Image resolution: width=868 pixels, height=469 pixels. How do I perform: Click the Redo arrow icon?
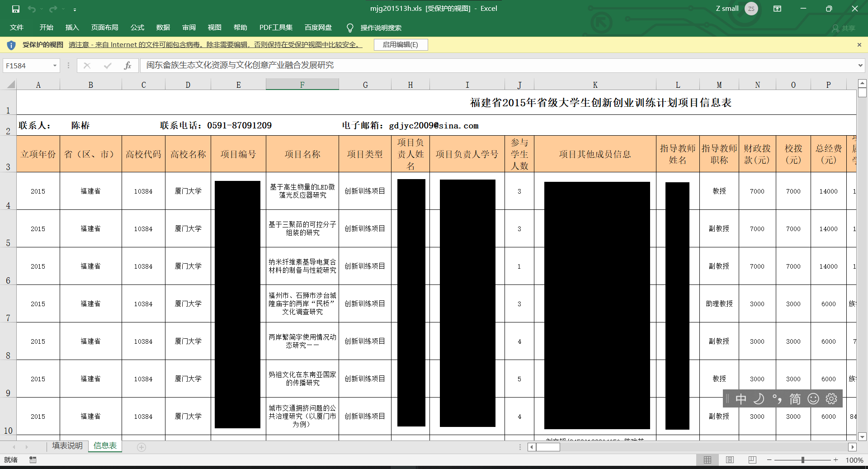tap(53, 9)
